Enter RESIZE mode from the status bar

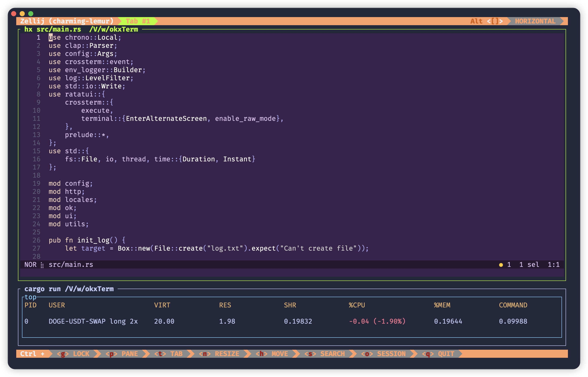click(219, 354)
